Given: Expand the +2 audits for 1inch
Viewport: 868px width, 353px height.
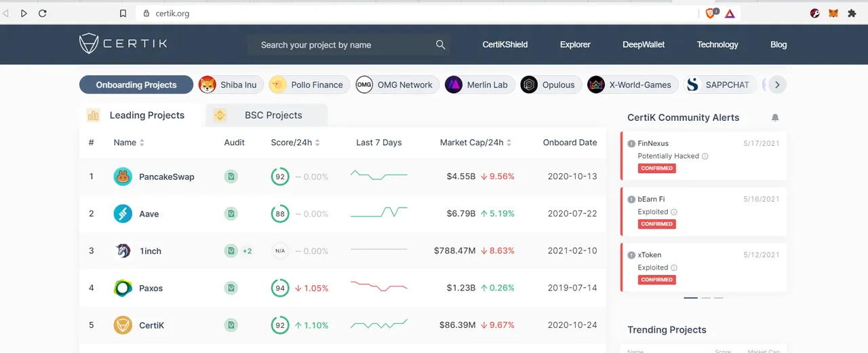Looking at the screenshot, I should coord(248,251).
